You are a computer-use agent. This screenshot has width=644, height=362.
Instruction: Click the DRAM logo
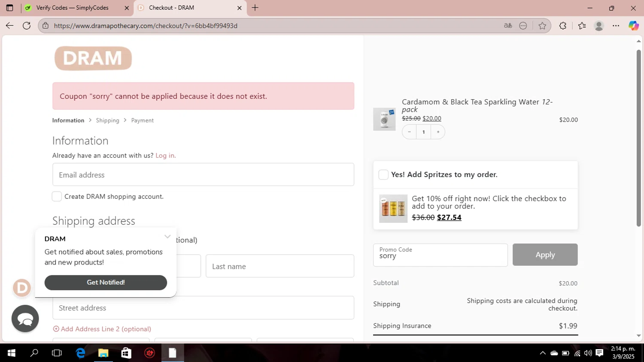tap(93, 58)
